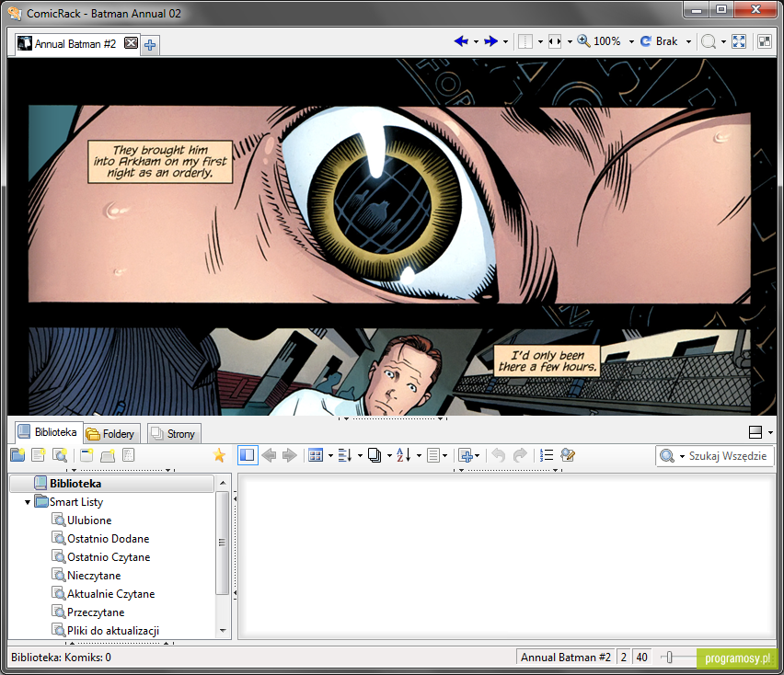Viewport: 784px width, 675px height.
Task: Close the Annual Batman #2 tab
Action: [x=131, y=43]
